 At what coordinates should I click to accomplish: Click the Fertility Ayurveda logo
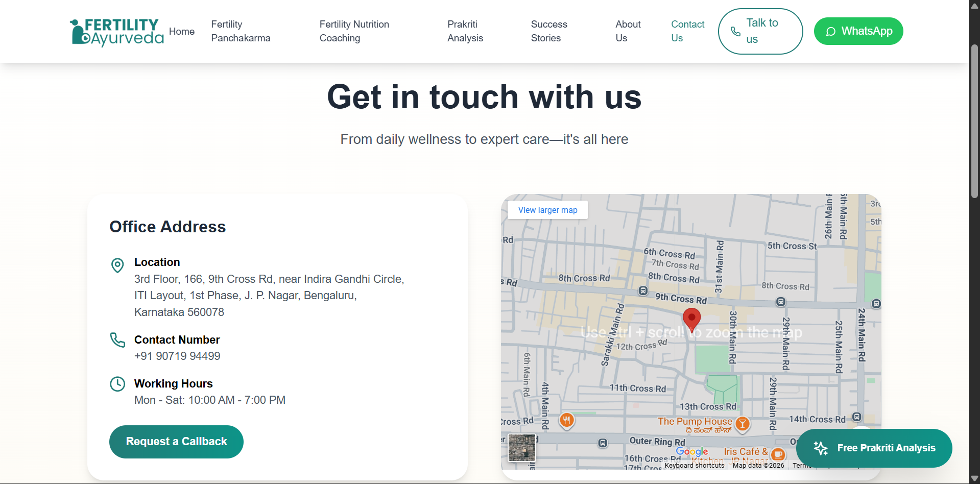coord(117,32)
